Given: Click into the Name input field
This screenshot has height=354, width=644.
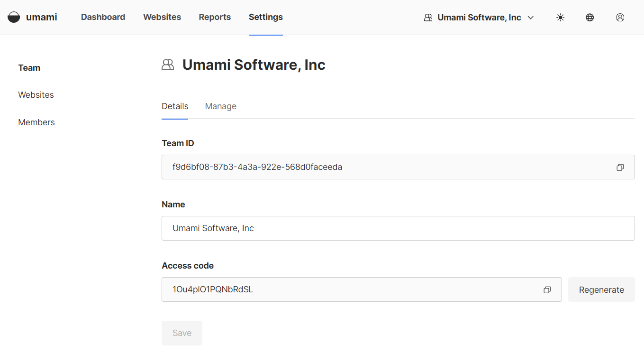Looking at the screenshot, I should [x=398, y=228].
